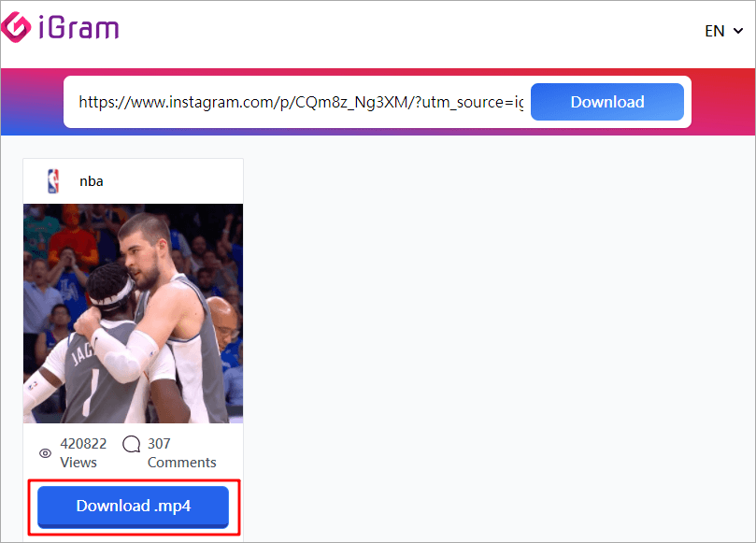This screenshot has height=543, width=756.
Task: Click the Views label text
Action: 78,463
